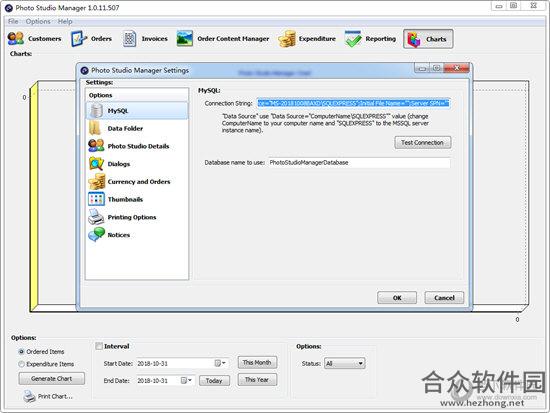
Task: Click the Test Connection button
Action: (x=423, y=143)
